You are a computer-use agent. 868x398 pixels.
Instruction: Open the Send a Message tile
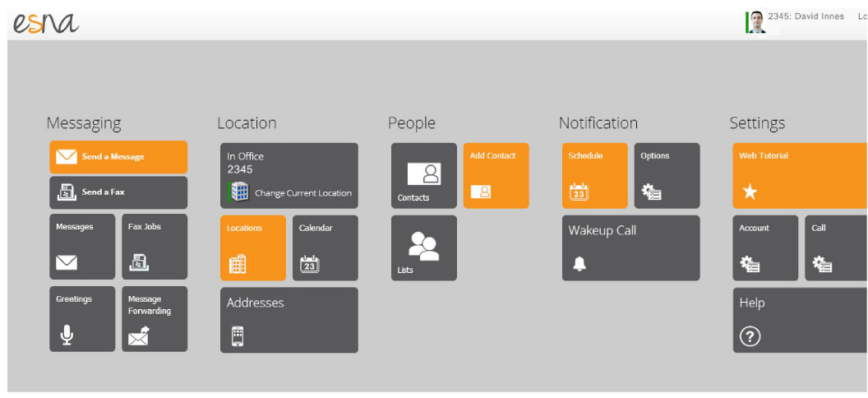click(x=118, y=157)
